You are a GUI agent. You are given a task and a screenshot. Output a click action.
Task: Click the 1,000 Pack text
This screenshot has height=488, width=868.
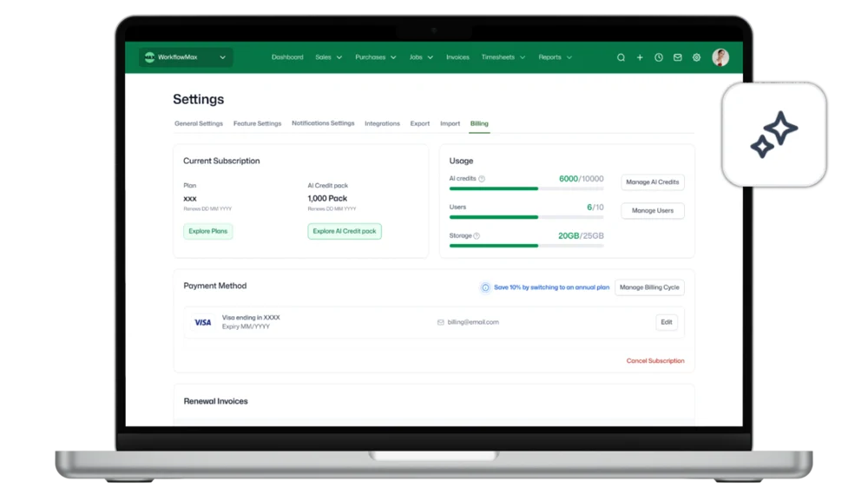[x=328, y=198]
